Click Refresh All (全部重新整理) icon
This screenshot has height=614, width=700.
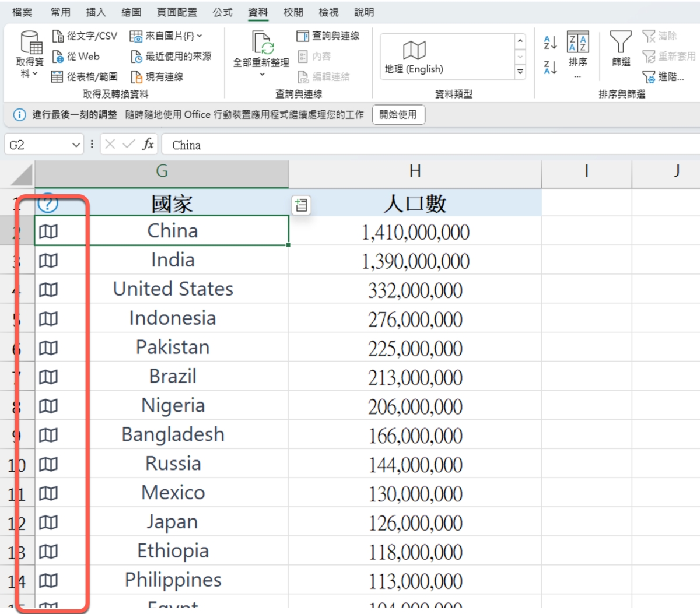(261, 44)
